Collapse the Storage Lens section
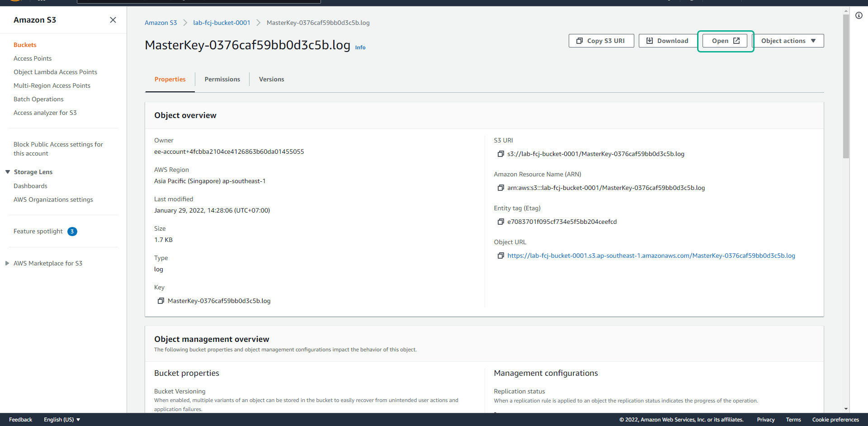Viewport: 868px width, 426px height. 7,172
